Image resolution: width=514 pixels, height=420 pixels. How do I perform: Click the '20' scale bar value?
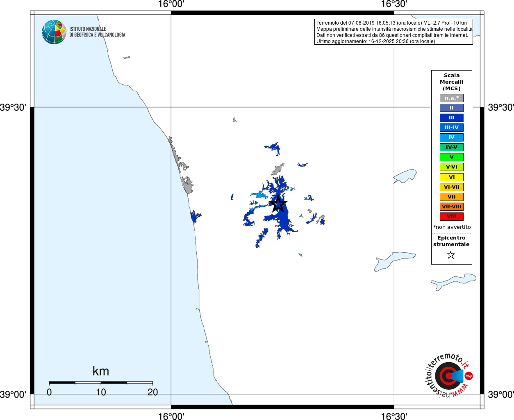tap(153, 392)
